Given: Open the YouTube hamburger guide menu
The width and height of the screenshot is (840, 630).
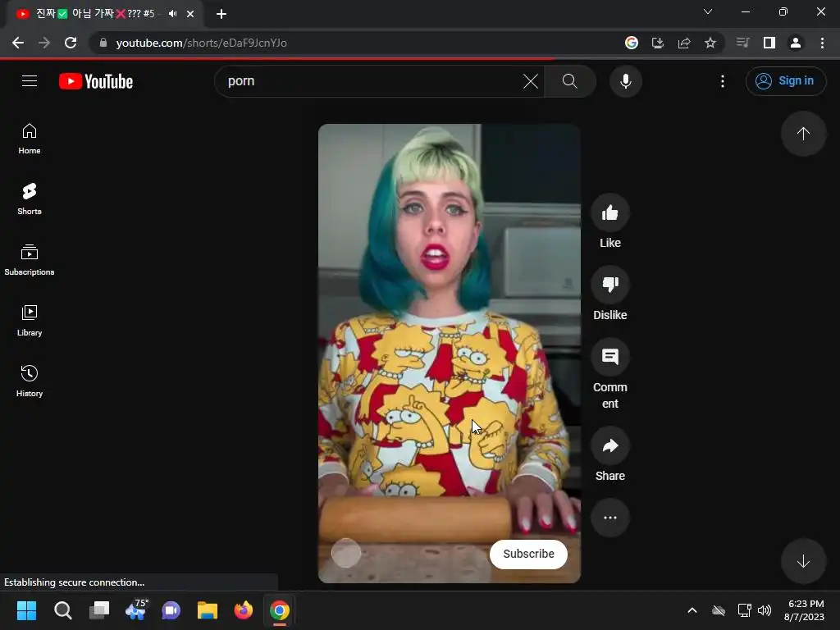Looking at the screenshot, I should pyautogui.click(x=30, y=81).
